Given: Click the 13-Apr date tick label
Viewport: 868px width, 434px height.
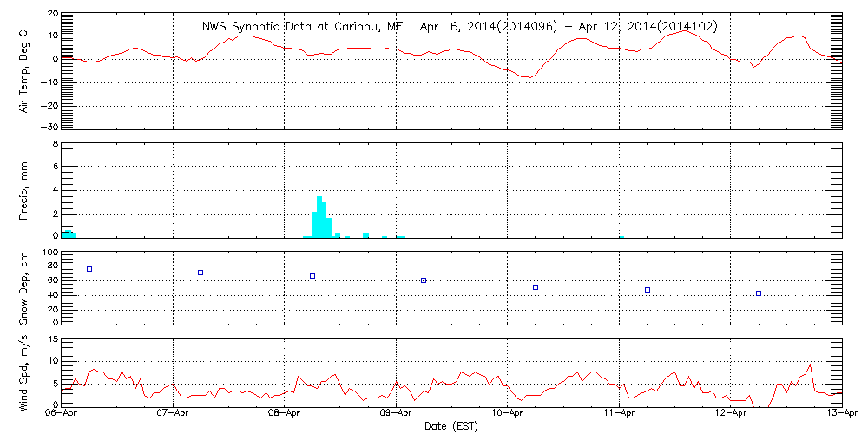Looking at the screenshot, I should [x=840, y=415].
